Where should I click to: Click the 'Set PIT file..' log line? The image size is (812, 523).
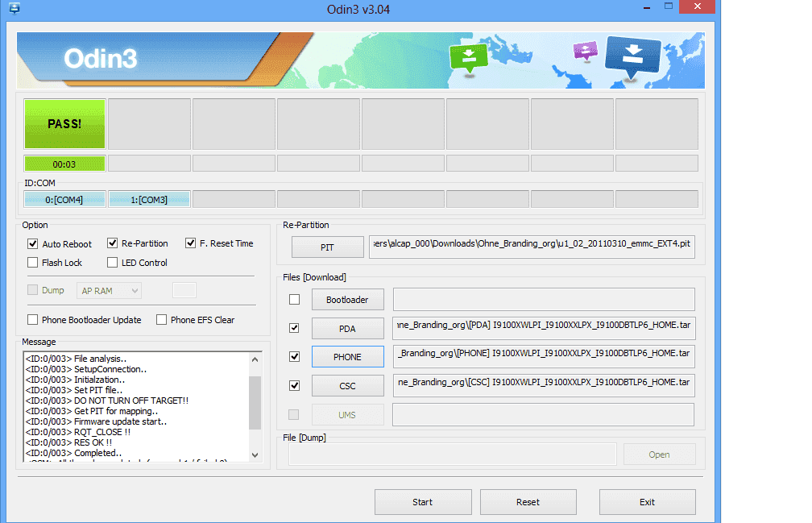pyautogui.click(x=74, y=390)
